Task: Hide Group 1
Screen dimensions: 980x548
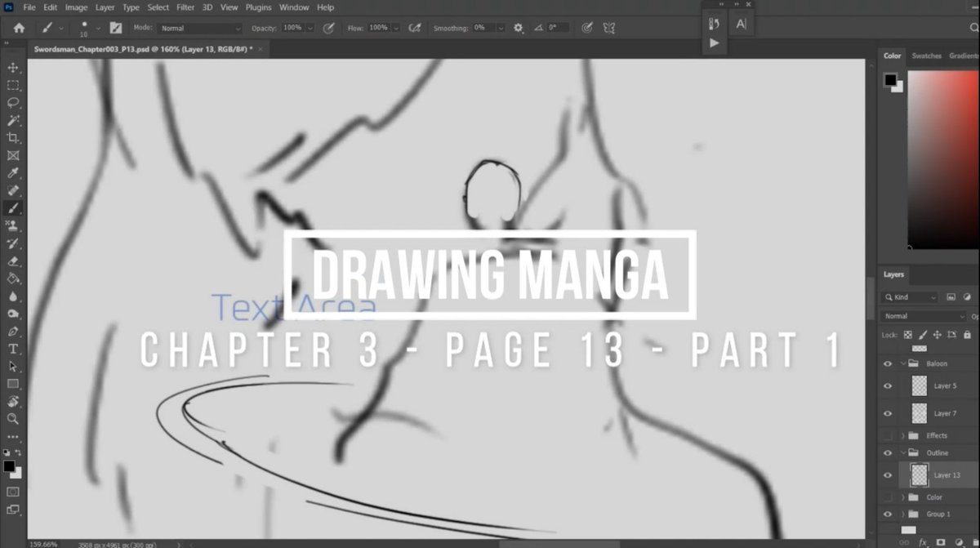Action: [x=889, y=514]
